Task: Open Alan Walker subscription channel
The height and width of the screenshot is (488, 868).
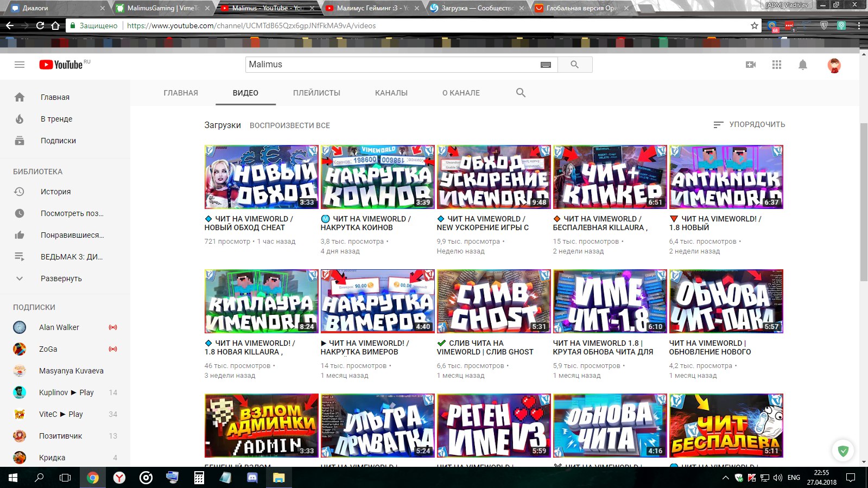Action: point(65,327)
